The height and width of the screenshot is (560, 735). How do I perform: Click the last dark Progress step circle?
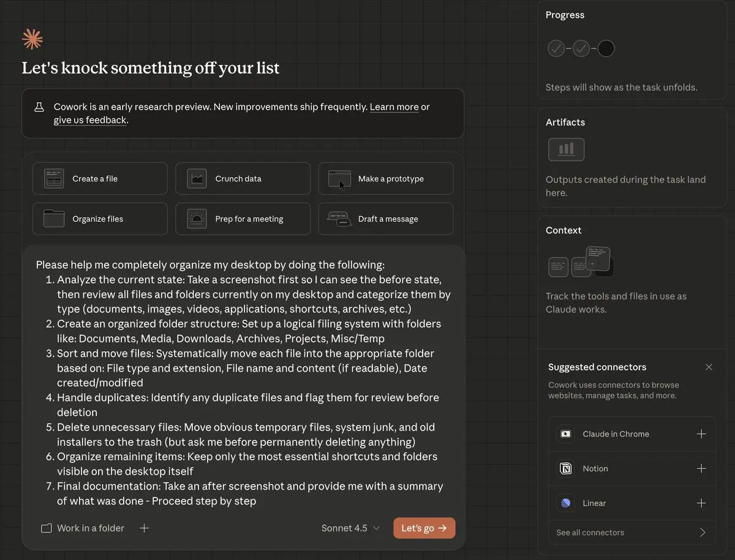(x=606, y=48)
